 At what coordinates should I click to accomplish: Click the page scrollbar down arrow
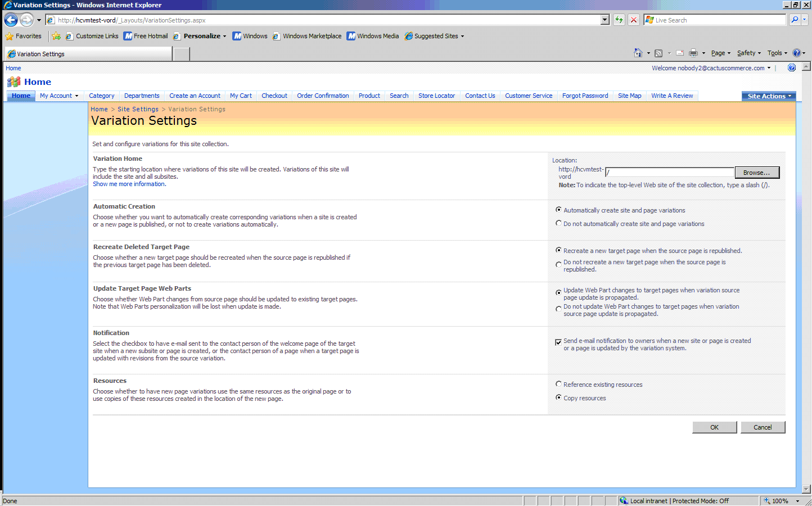[806, 489]
